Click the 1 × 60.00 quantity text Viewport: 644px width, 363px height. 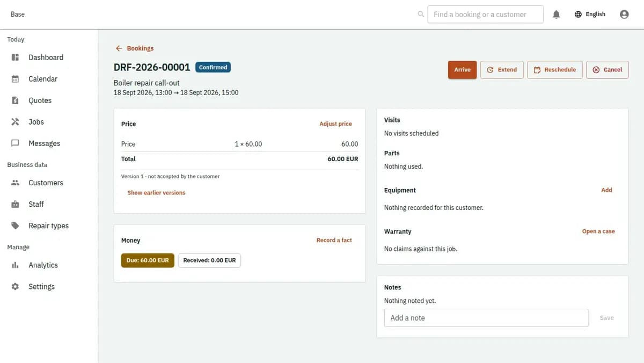[x=248, y=144]
